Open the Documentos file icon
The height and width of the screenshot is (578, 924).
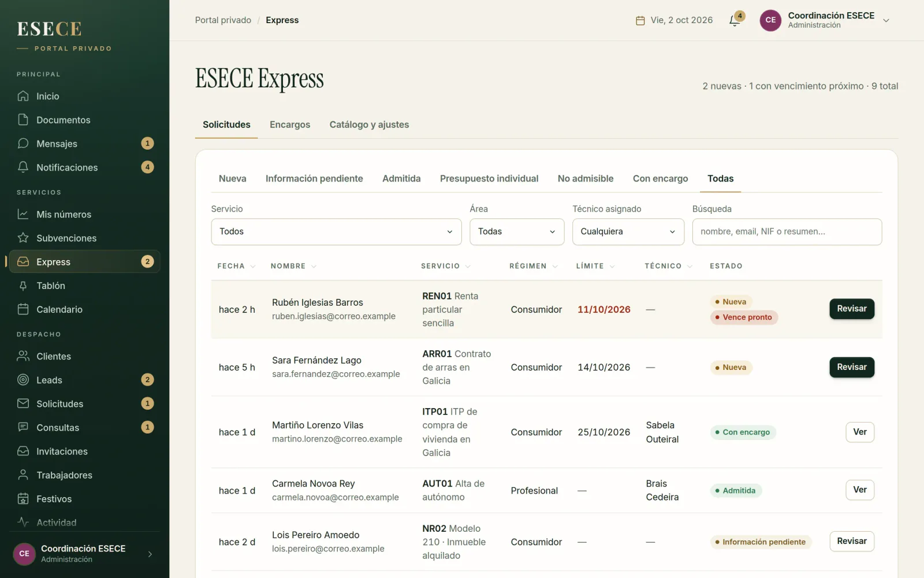[x=23, y=120]
